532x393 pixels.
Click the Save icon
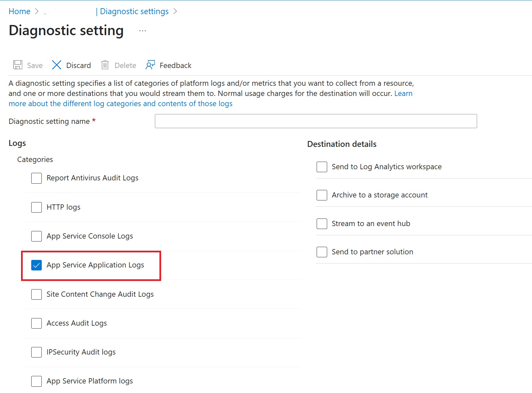coord(18,65)
